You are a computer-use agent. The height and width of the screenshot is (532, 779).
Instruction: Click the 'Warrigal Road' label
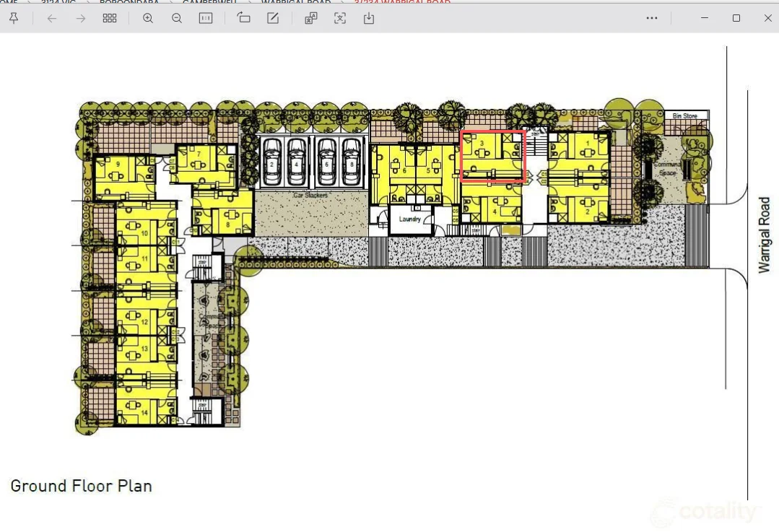click(x=764, y=235)
